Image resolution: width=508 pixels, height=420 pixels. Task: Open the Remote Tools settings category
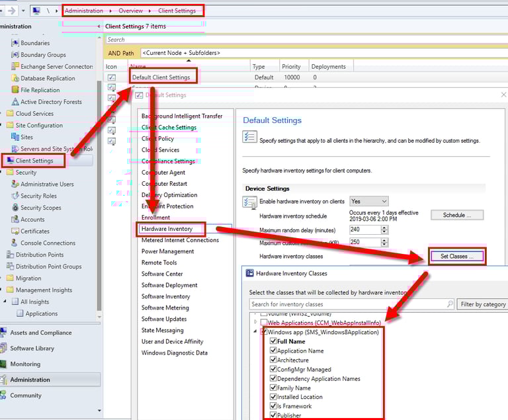point(159,263)
